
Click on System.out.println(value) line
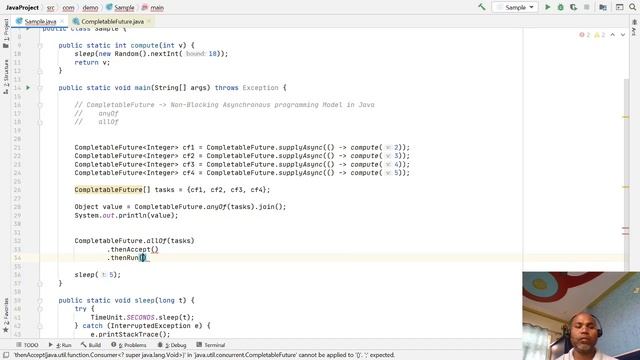126,215
